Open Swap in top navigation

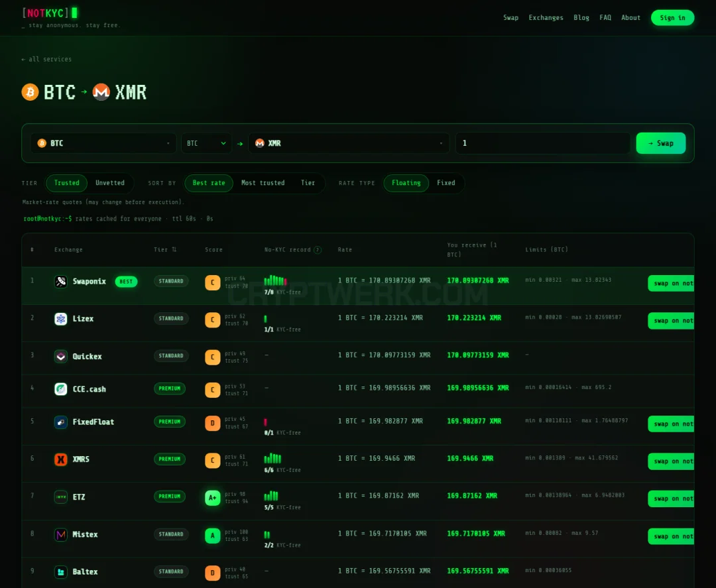click(510, 18)
